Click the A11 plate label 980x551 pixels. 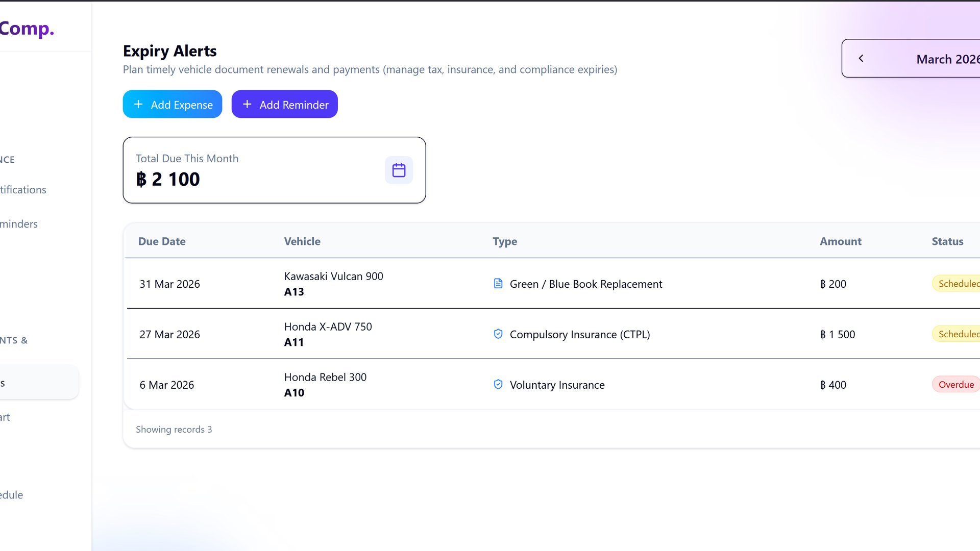294,342
